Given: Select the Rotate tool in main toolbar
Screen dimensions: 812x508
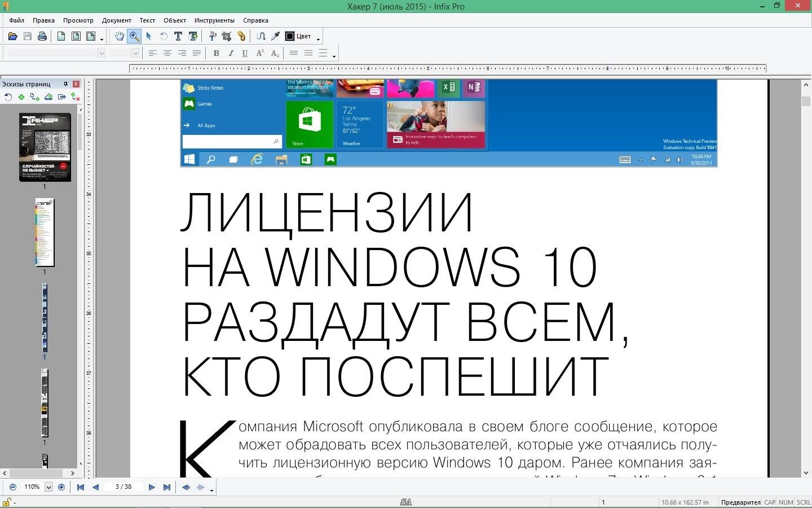Looking at the screenshot, I should [x=164, y=36].
